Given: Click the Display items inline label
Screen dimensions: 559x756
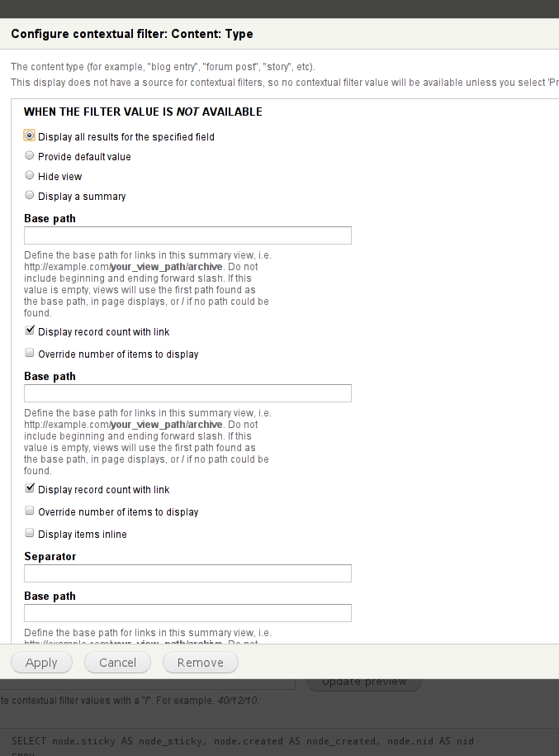Looking at the screenshot, I should [x=83, y=535].
